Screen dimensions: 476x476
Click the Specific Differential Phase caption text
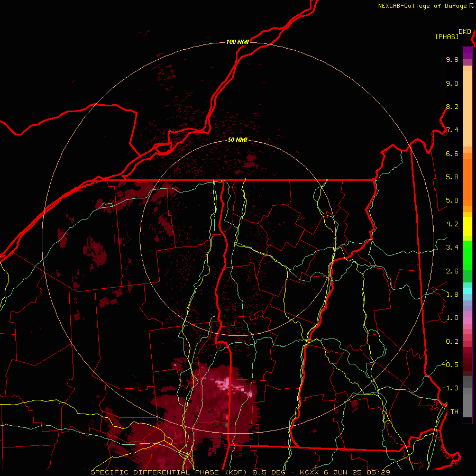pyautogui.click(x=241, y=472)
